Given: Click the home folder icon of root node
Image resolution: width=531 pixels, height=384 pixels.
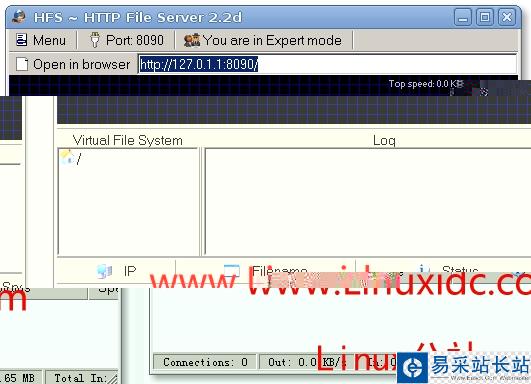Looking at the screenshot, I should click(x=67, y=157).
